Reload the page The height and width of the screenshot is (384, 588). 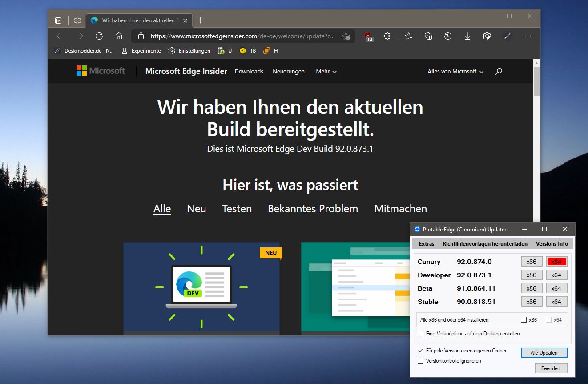coord(99,36)
